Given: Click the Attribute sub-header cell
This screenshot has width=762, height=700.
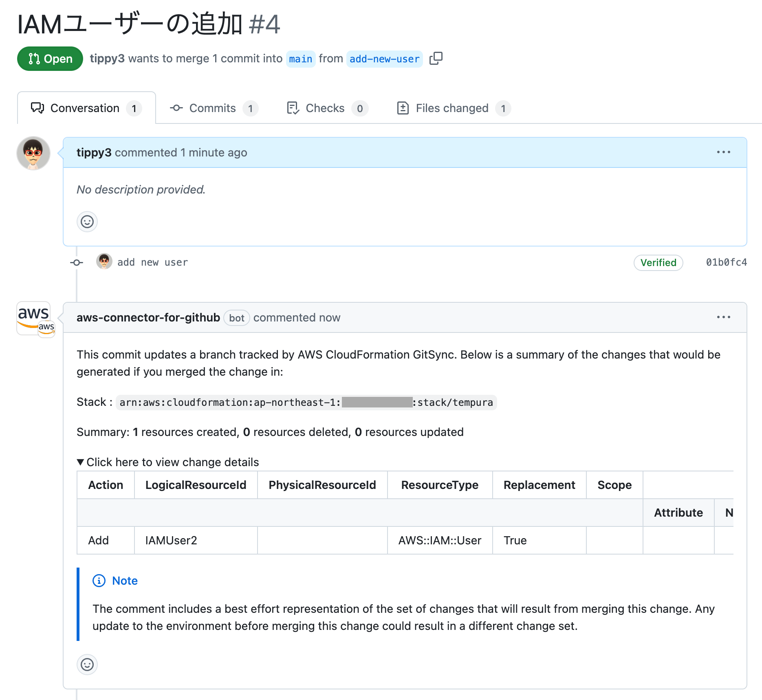Looking at the screenshot, I should pos(678,513).
